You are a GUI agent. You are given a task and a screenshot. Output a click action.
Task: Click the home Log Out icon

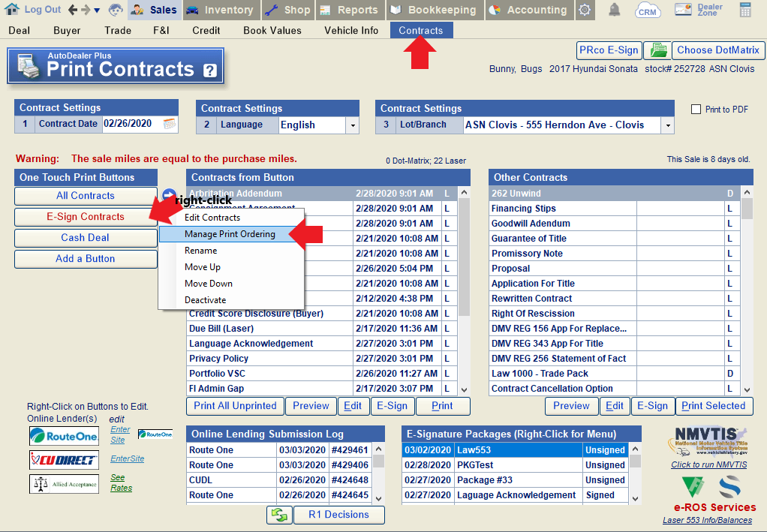(12, 9)
